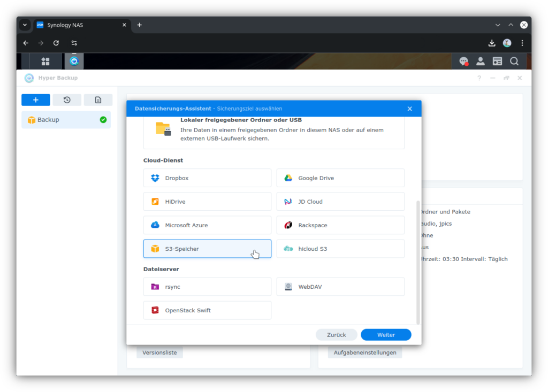548x392 pixels.
Task: Click the Zurück button
Action: click(336, 335)
